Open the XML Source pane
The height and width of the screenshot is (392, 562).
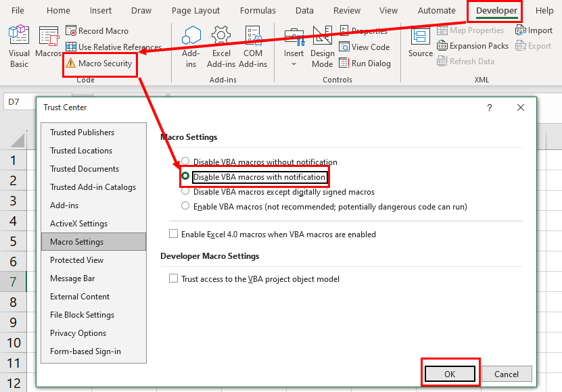tap(421, 42)
